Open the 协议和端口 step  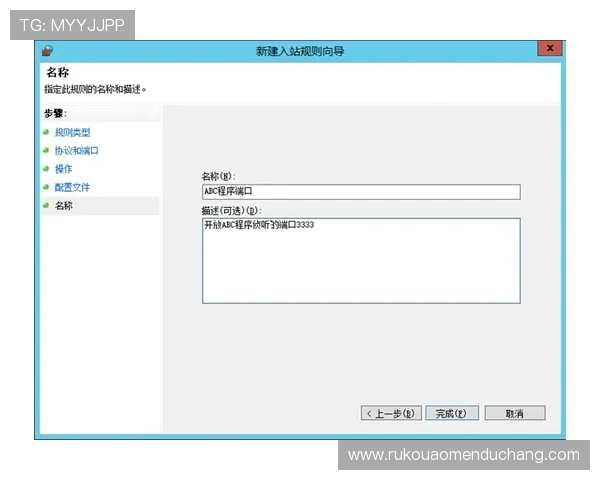(x=77, y=151)
